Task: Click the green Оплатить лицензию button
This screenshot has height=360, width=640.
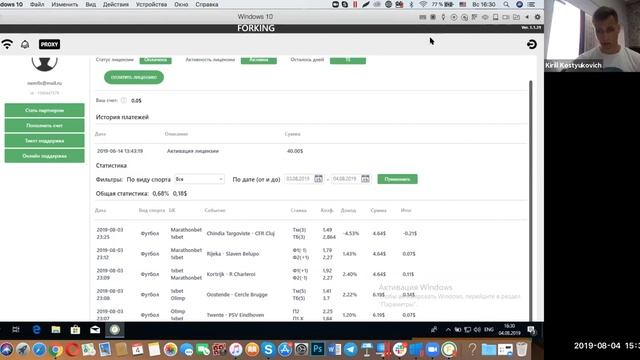Action: tap(134, 77)
